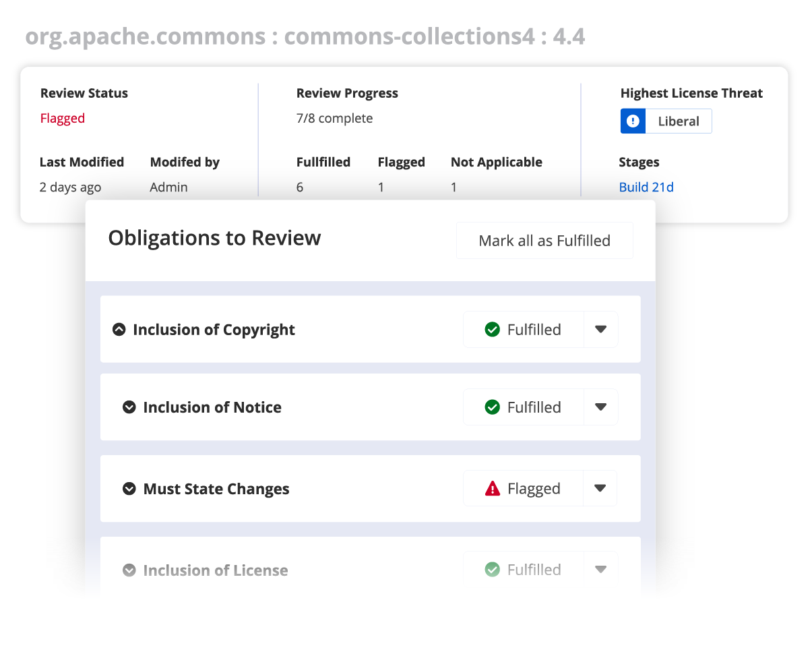Click the Inclusion of License title
Viewport: 812px width, 652px height.
[216, 570]
